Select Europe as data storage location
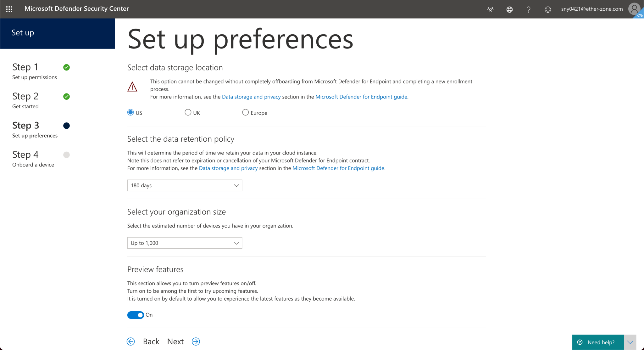644x350 pixels. pyautogui.click(x=245, y=112)
